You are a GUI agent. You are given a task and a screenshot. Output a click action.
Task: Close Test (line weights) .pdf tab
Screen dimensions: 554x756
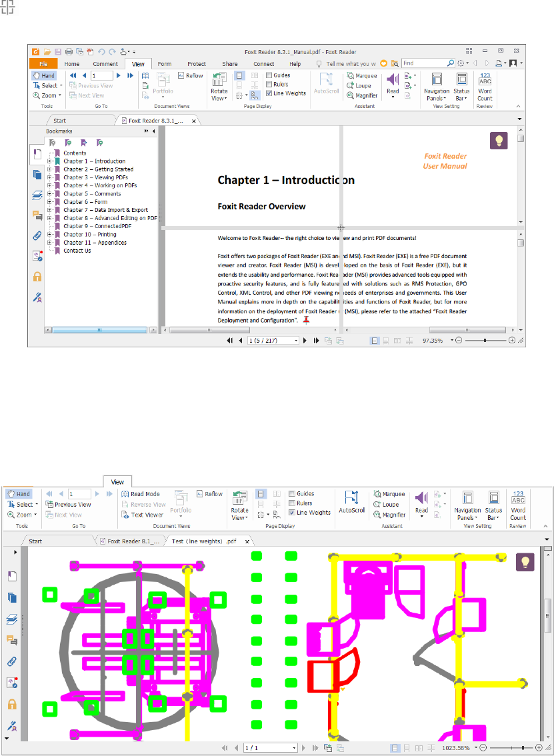tap(247, 541)
